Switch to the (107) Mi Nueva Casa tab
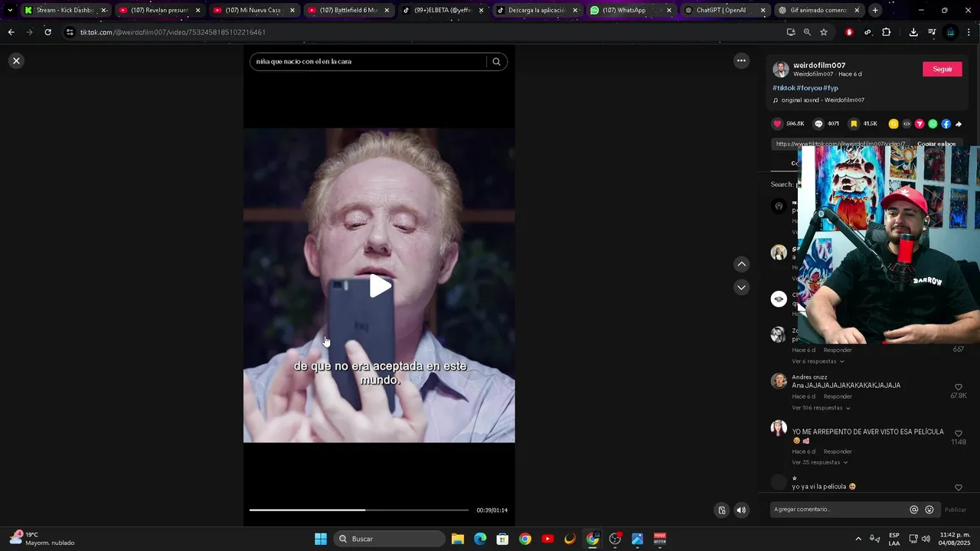Viewport: 980px width, 551px height. (x=253, y=11)
